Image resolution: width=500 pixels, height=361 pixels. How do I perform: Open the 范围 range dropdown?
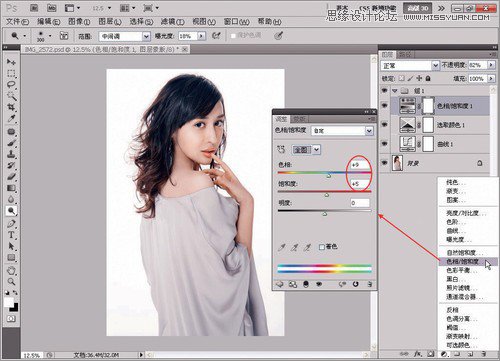coord(125,36)
